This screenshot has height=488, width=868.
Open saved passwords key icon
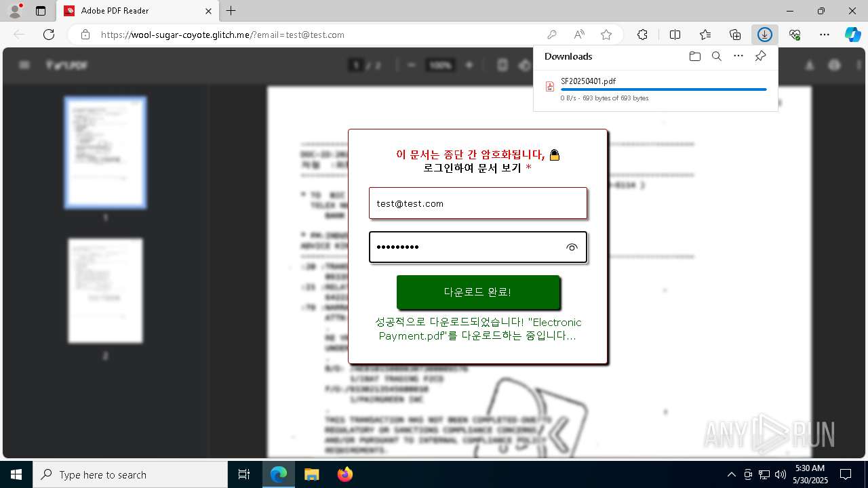click(x=552, y=35)
